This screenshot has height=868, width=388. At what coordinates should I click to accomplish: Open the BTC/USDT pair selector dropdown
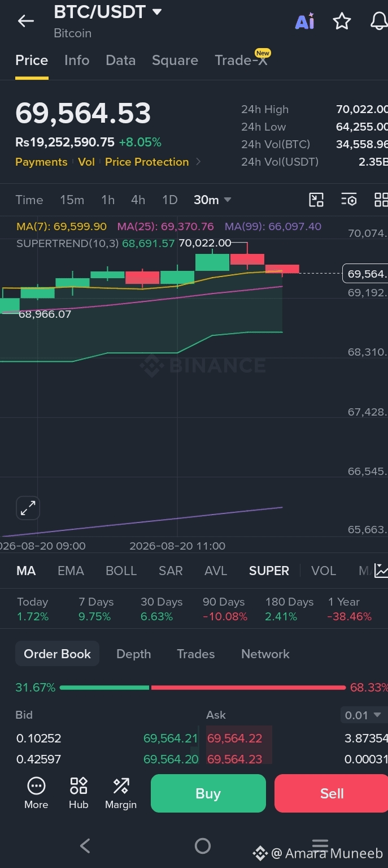point(108,12)
